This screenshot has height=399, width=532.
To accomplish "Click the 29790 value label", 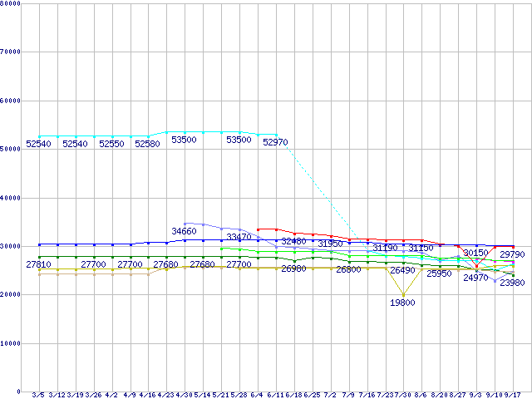I will [511, 254].
